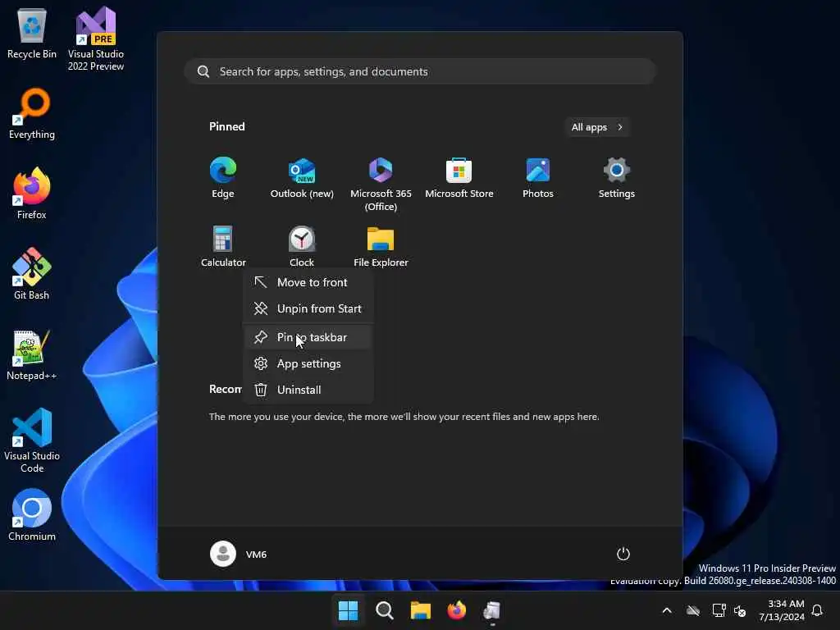Open the notifications bell icon

(x=817, y=610)
